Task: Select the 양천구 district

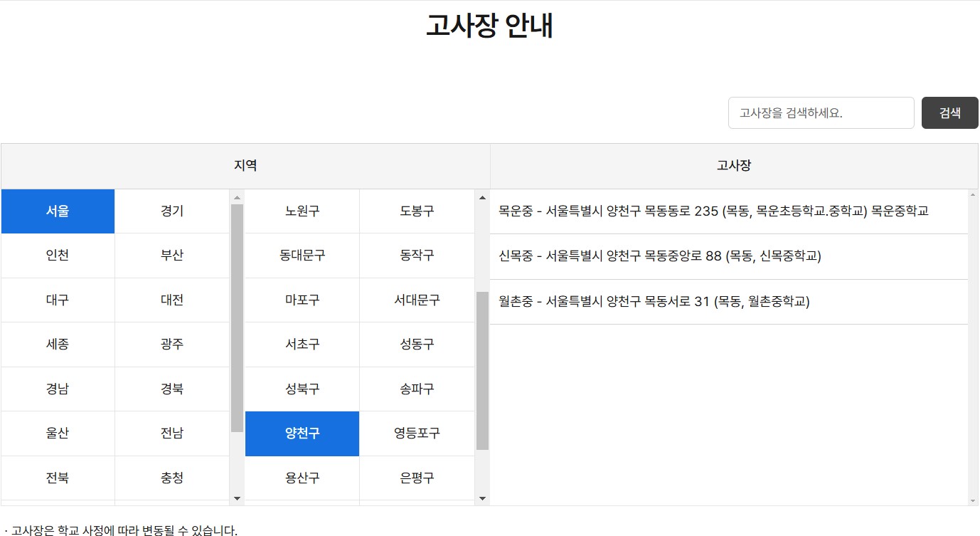Action: click(302, 433)
